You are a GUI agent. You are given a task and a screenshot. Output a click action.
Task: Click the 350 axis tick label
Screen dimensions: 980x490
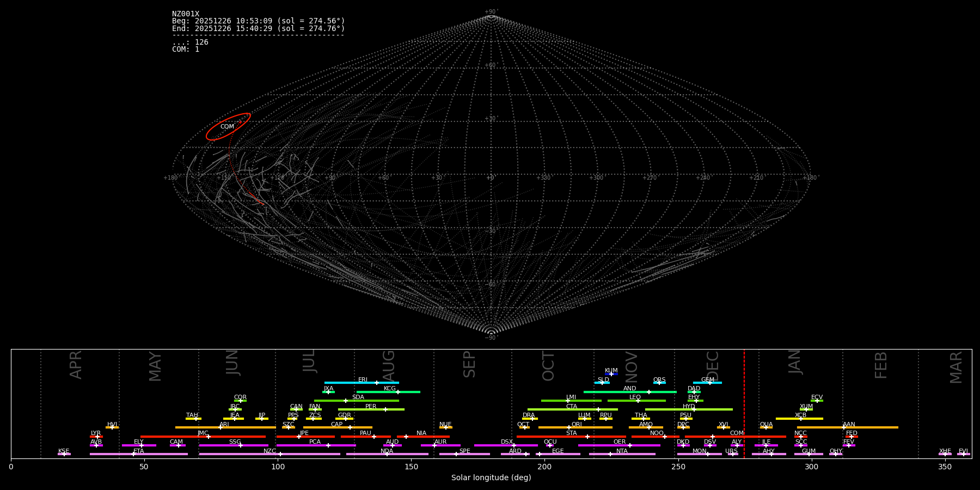tap(945, 467)
